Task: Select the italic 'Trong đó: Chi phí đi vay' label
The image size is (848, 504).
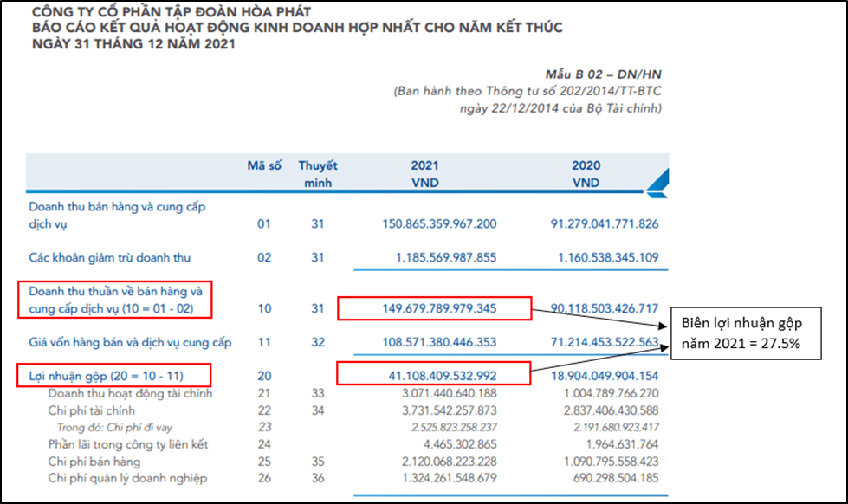Action: coord(114,428)
